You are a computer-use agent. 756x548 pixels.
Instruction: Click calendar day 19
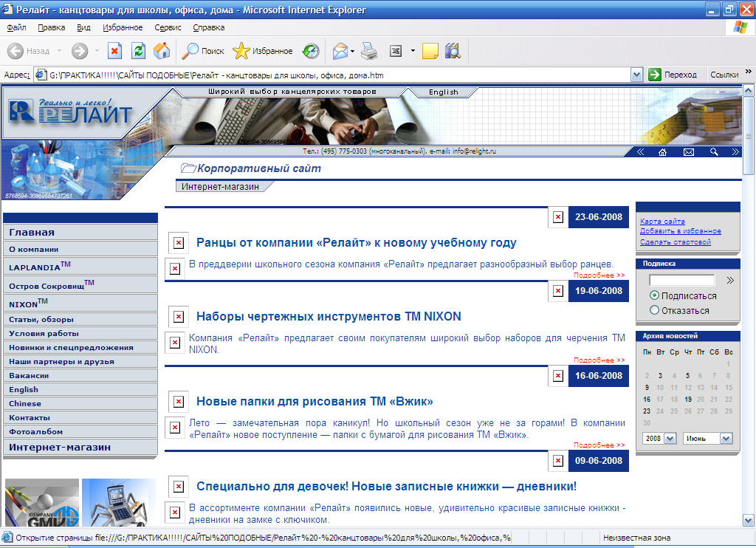(x=688, y=400)
